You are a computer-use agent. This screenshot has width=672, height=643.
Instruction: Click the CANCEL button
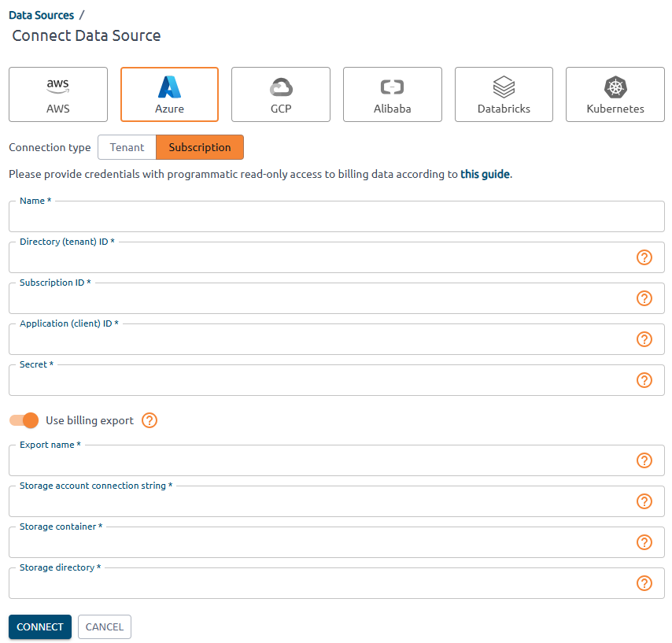[105, 626]
